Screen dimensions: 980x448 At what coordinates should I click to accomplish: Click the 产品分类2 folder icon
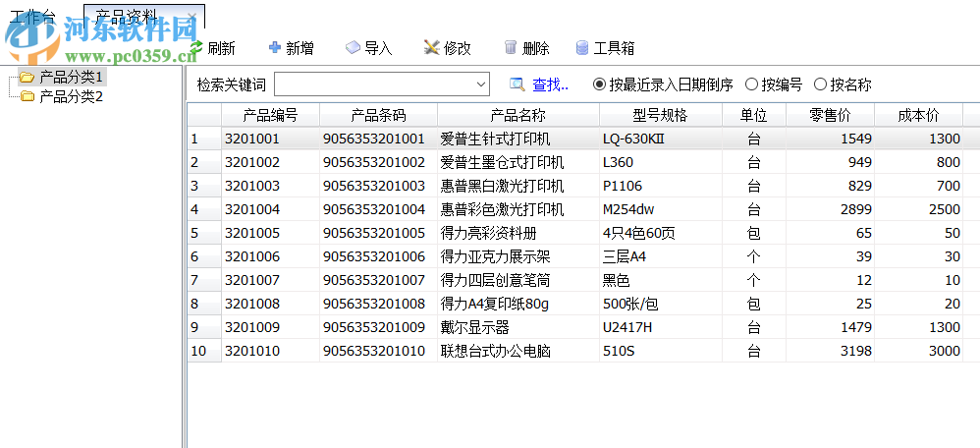pos(27,96)
